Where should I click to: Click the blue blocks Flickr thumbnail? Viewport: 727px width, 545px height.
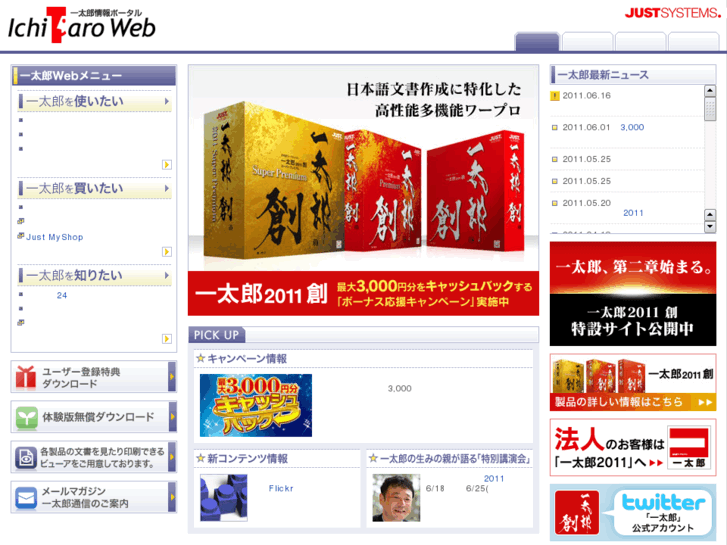tap(223, 498)
